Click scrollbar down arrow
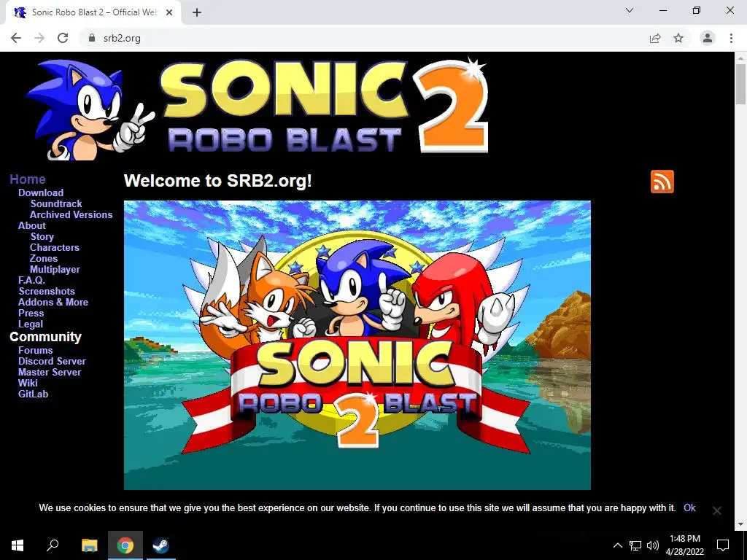The width and height of the screenshot is (747, 560). click(x=741, y=524)
